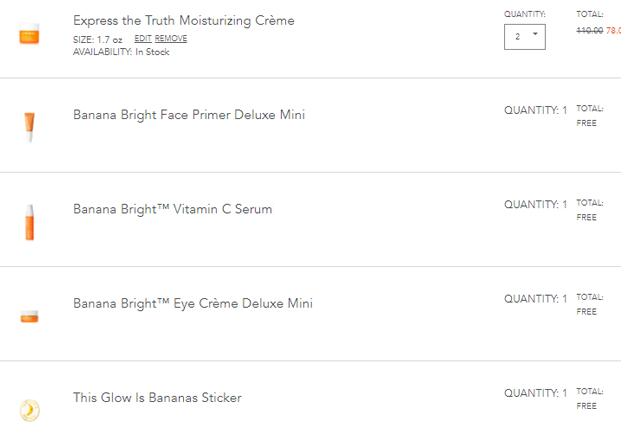Open Express the Truth Moisturizing Crème product title
Viewport: 625px width, 433px height.
184,20
